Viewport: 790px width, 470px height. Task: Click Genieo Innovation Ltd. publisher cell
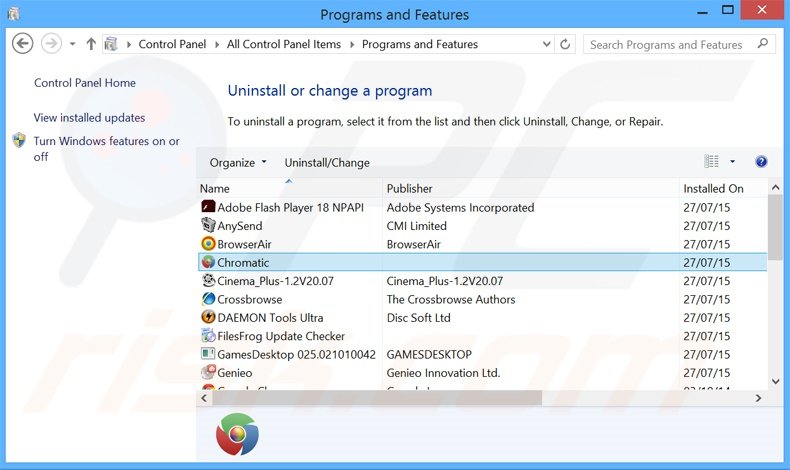(443, 373)
